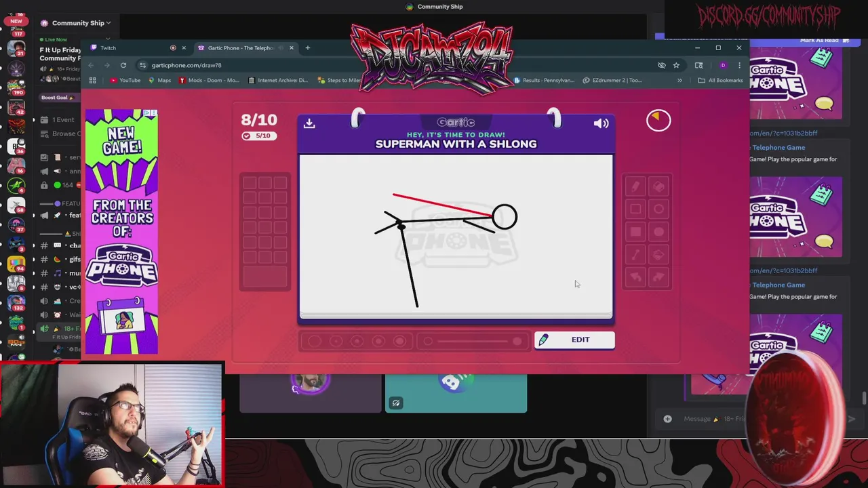Viewport: 868px width, 488px height.
Task: Undo the last stroke
Action: coord(635,277)
